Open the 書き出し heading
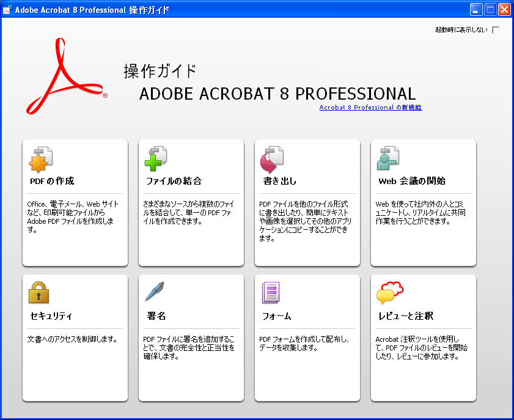Viewport: 514px width, 420px height. pyautogui.click(x=280, y=181)
